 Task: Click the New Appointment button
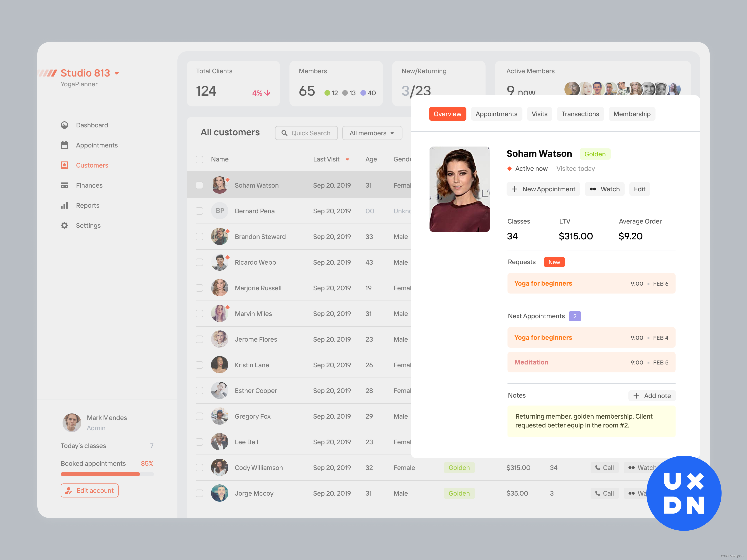[543, 189]
